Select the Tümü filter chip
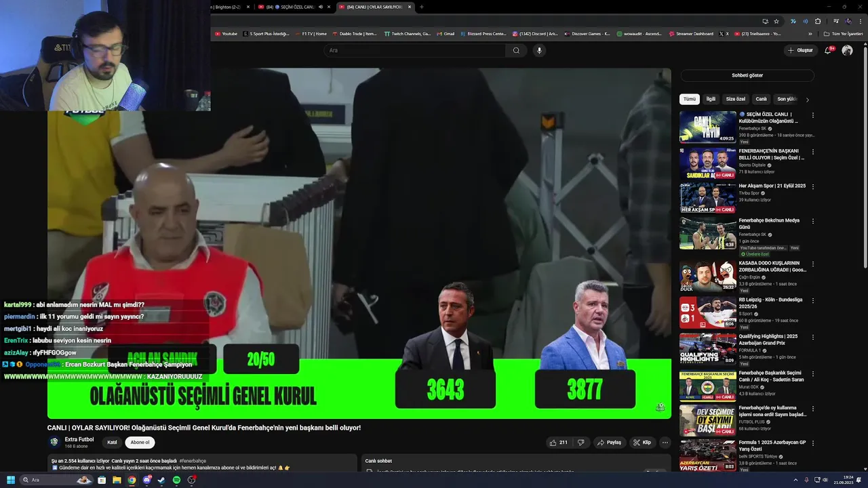 coord(690,99)
